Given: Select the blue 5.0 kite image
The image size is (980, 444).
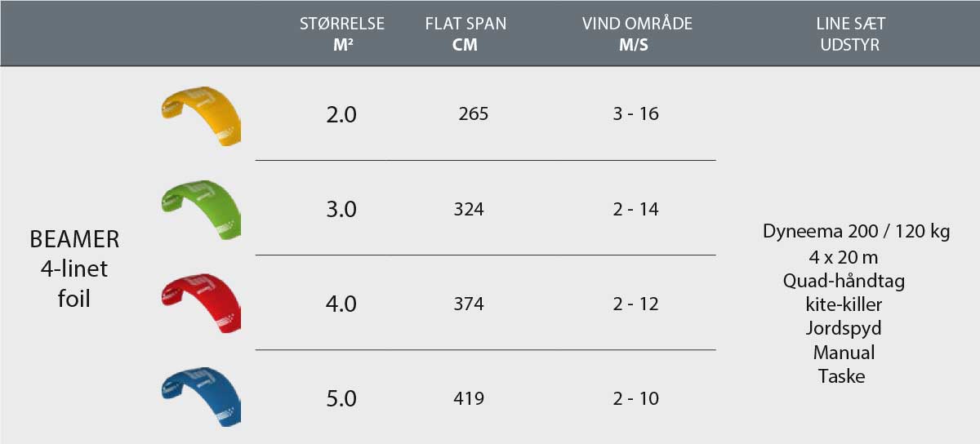Looking at the screenshot, I should point(201,397).
